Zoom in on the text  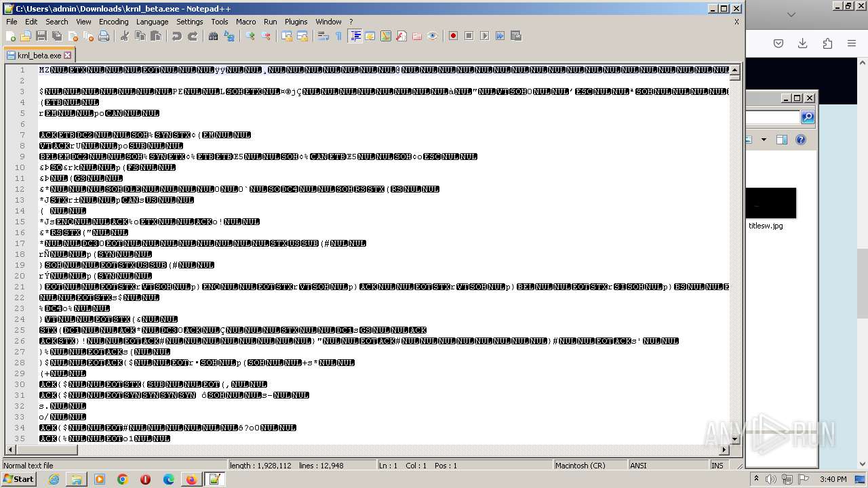[x=250, y=36]
